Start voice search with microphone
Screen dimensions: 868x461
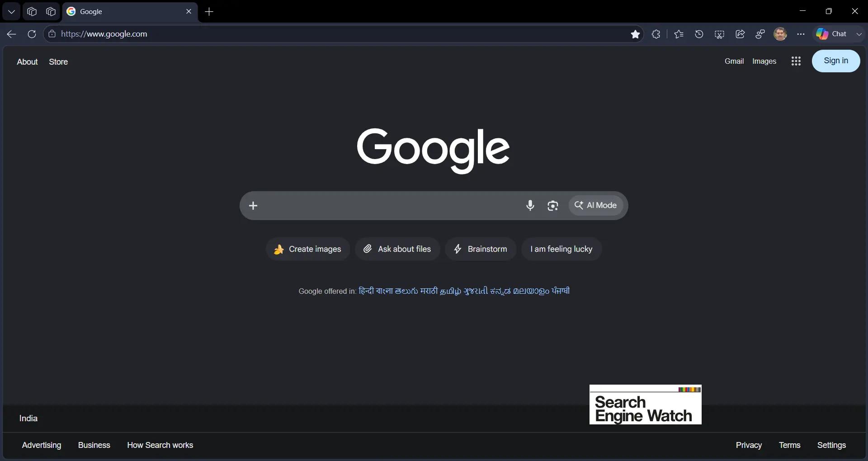[x=530, y=206]
